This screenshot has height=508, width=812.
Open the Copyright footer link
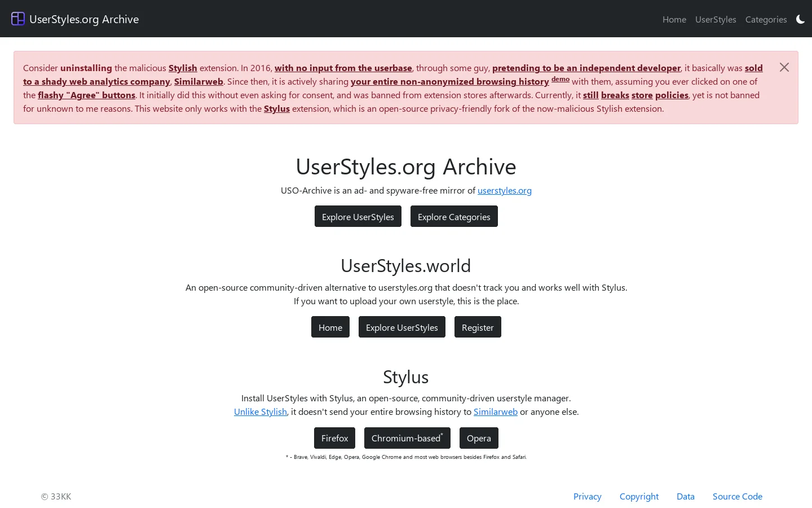639,497
